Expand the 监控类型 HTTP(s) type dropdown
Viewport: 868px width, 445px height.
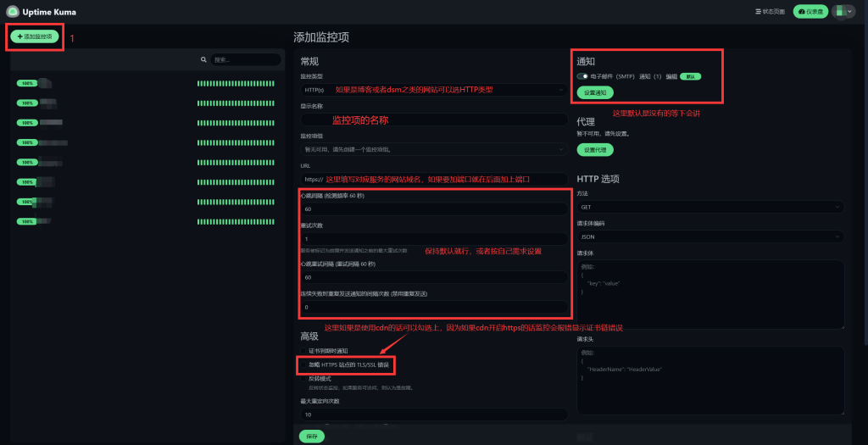(432, 89)
